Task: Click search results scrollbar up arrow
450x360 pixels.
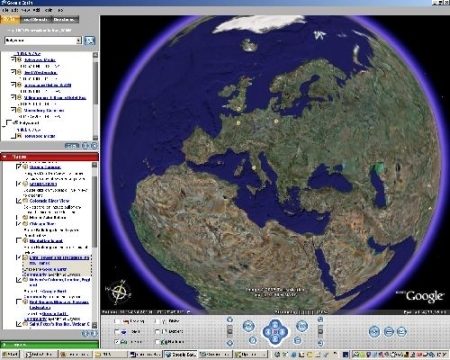Action: tap(95, 55)
